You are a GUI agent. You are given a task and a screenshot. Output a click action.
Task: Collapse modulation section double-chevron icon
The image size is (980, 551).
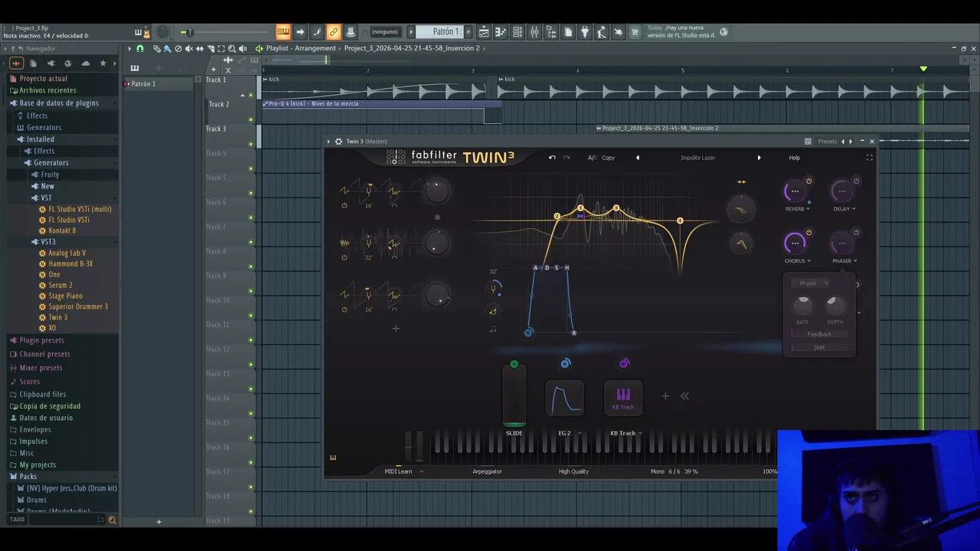[684, 396]
